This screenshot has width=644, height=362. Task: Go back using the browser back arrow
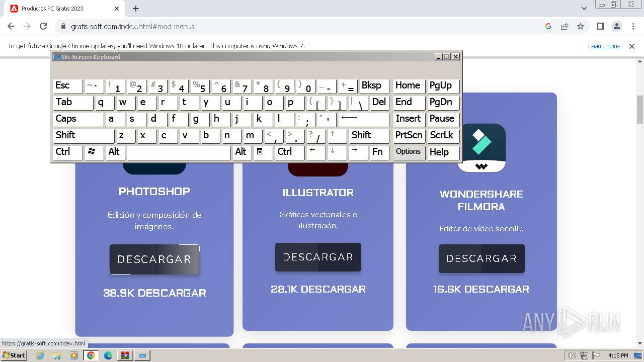tap(11, 26)
